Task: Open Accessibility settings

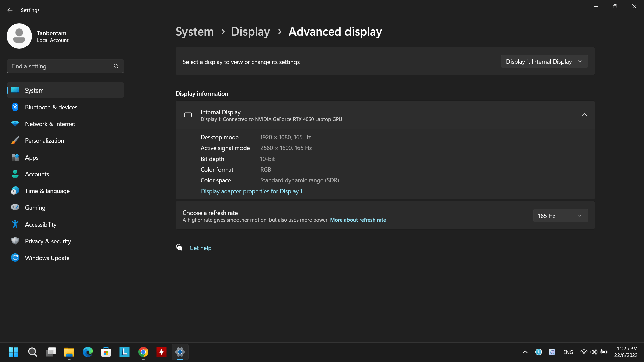Action: [x=41, y=224]
